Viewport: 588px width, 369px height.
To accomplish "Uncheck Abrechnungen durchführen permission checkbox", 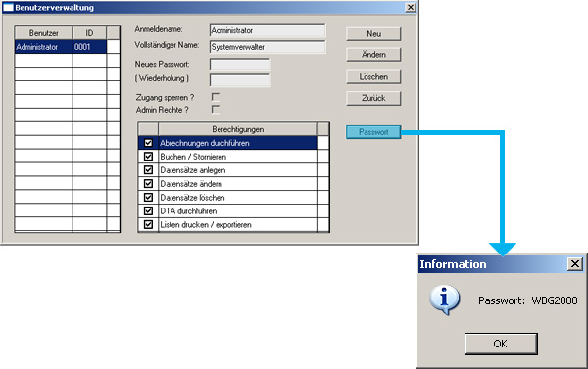I will pyautogui.click(x=149, y=143).
